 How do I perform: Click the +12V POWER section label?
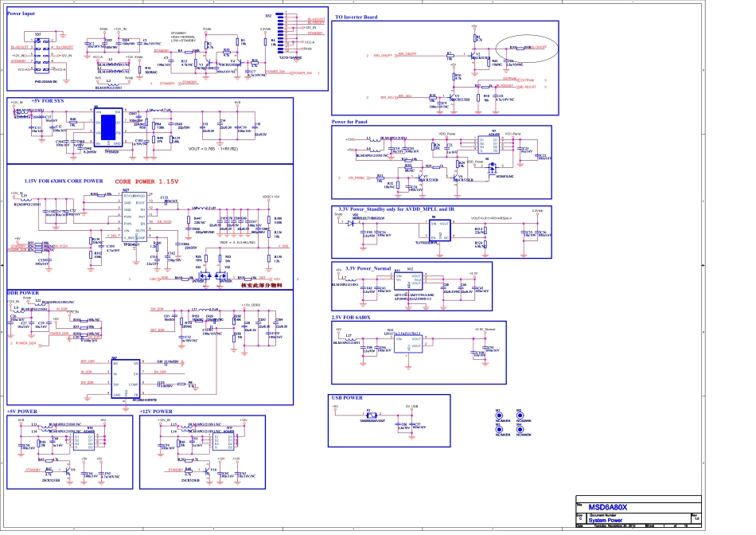157,412
